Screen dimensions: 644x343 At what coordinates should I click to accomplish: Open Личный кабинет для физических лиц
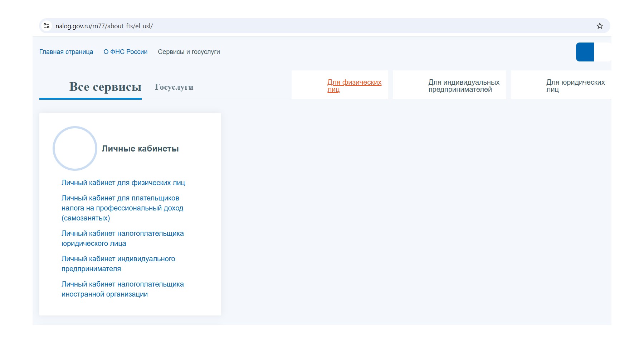(123, 183)
